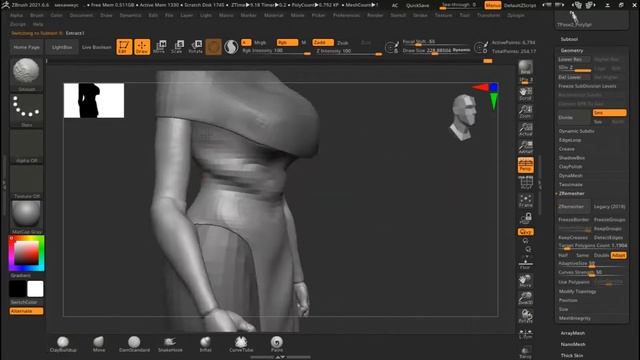640x360 pixels.
Task: Expand ClayPolish section
Action: point(571,167)
